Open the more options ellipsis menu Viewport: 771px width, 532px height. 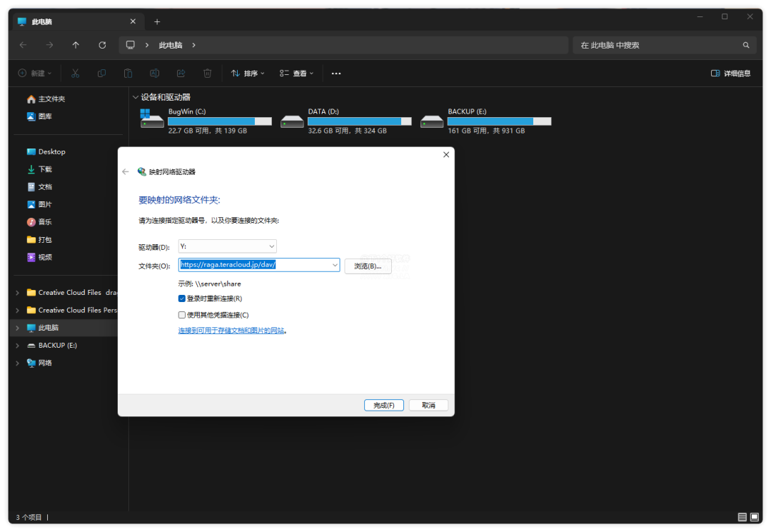coord(336,73)
